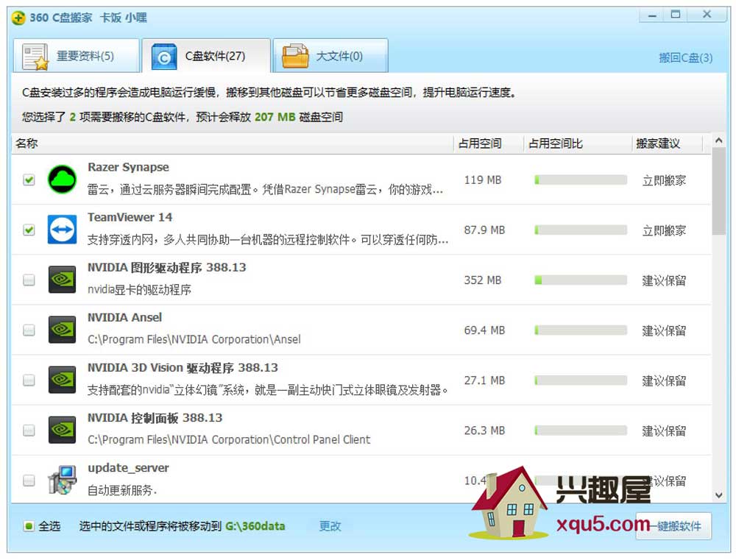Click the NVIDIA 图形驱动程序 icon
The height and width of the screenshot is (560, 736).
point(62,280)
